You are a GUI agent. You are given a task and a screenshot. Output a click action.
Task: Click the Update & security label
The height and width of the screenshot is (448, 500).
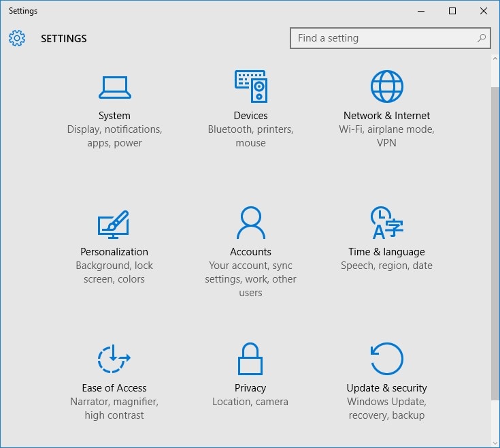coord(386,388)
